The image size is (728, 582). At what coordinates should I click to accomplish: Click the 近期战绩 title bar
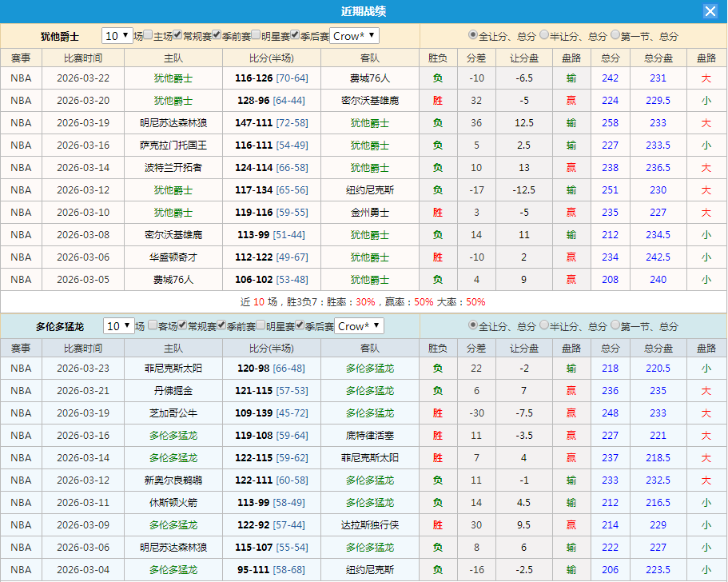364,11
